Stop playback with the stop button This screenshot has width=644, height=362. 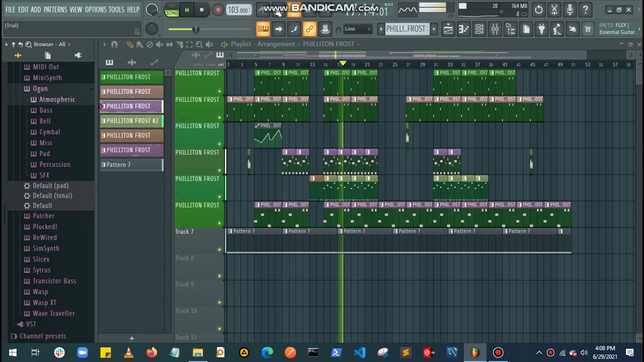pyautogui.click(x=202, y=10)
